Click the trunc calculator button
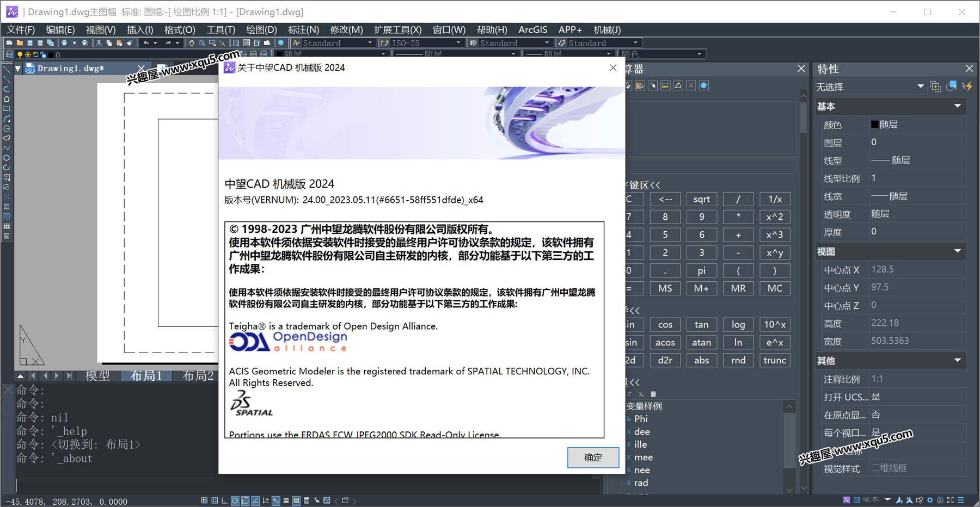Image resolution: width=980 pixels, height=507 pixels. 775,360
